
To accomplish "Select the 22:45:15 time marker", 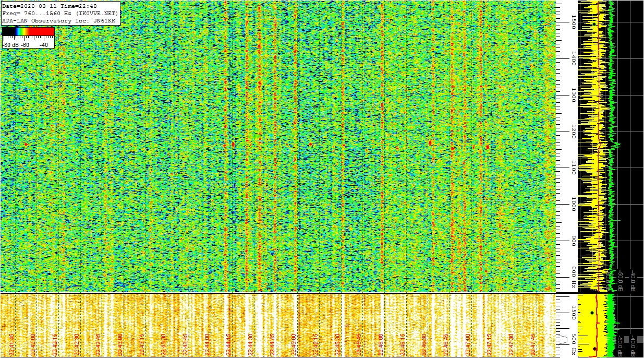I will tap(316, 344).
